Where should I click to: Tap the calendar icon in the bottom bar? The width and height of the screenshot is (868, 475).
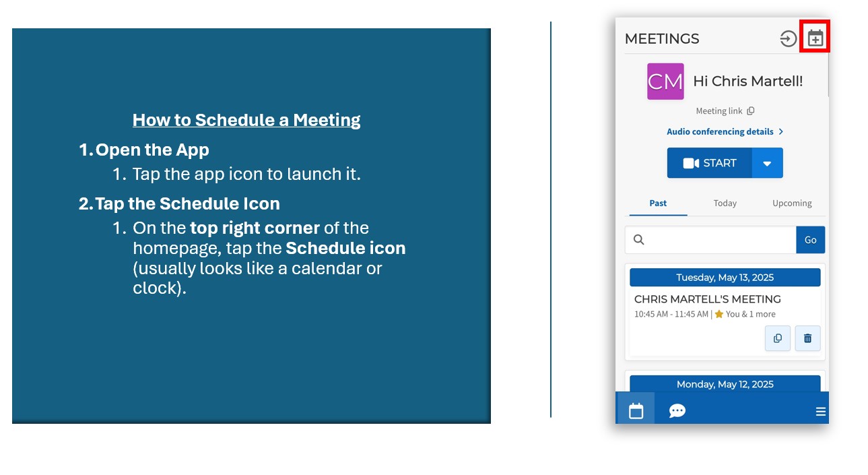636,411
